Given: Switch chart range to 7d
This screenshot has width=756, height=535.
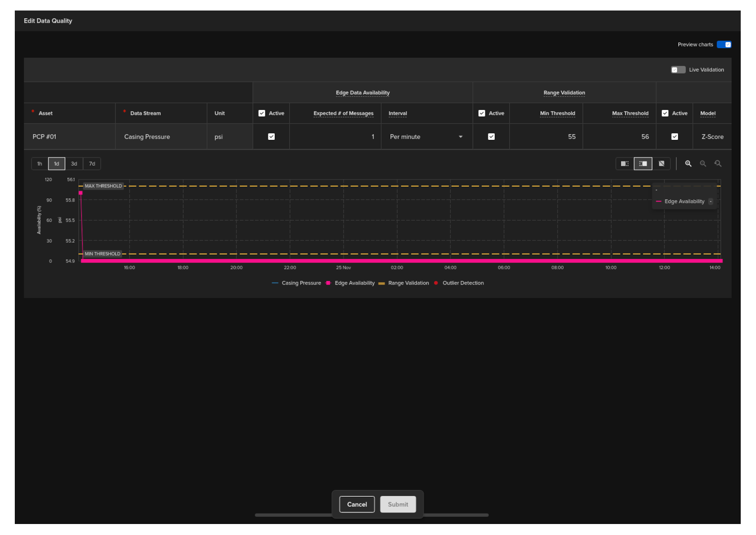Looking at the screenshot, I should click(x=92, y=164).
